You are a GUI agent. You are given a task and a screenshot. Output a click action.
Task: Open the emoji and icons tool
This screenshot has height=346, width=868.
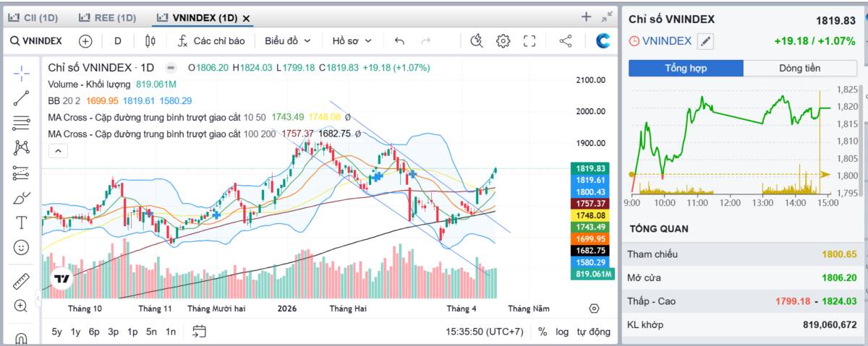coord(21,247)
